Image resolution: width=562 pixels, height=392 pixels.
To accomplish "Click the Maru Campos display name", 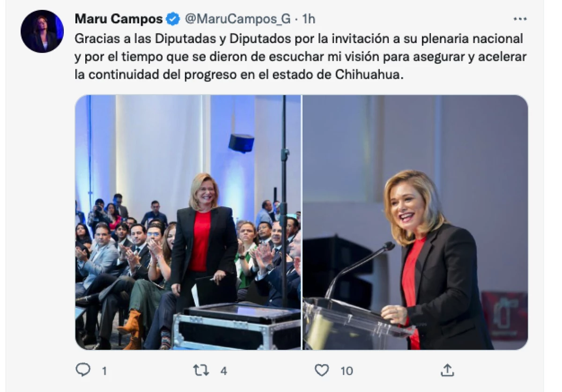I will (x=119, y=19).
